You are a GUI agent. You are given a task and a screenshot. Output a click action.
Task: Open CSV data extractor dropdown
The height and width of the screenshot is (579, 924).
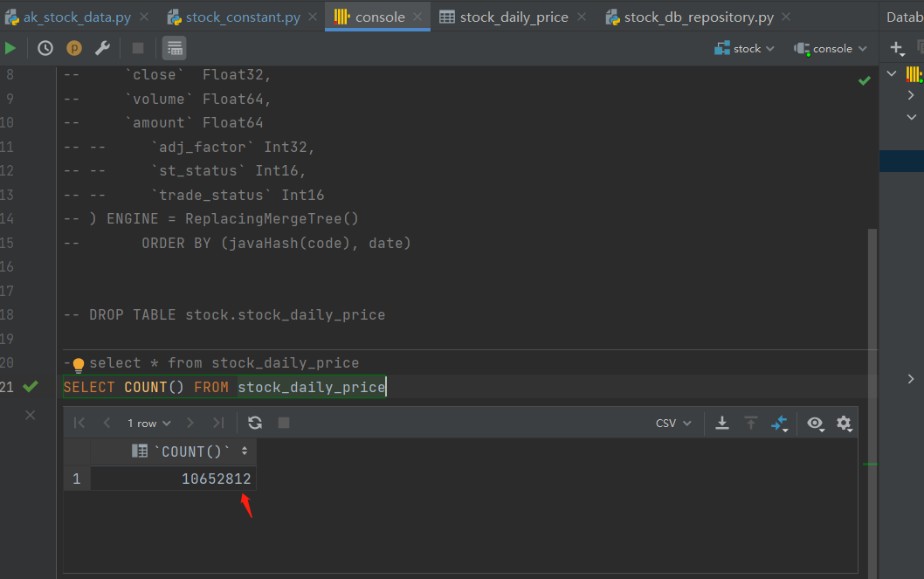(x=673, y=423)
